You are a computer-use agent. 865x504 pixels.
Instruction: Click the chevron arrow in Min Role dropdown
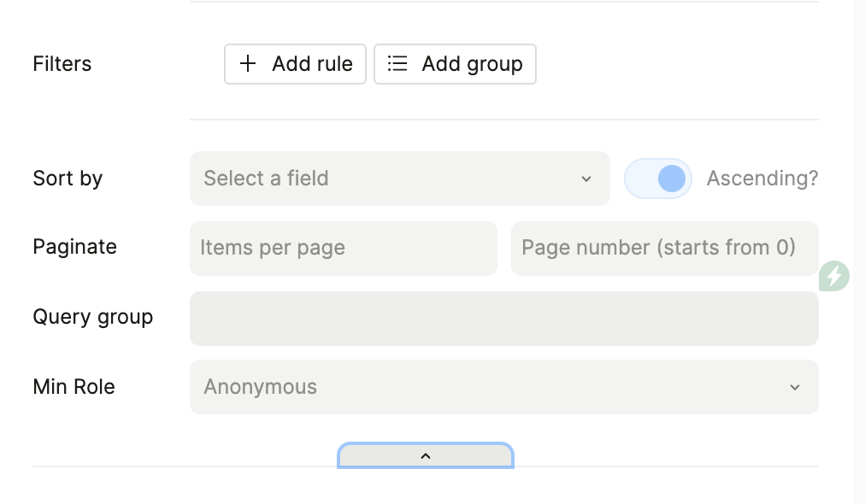(x=795, y=387)
